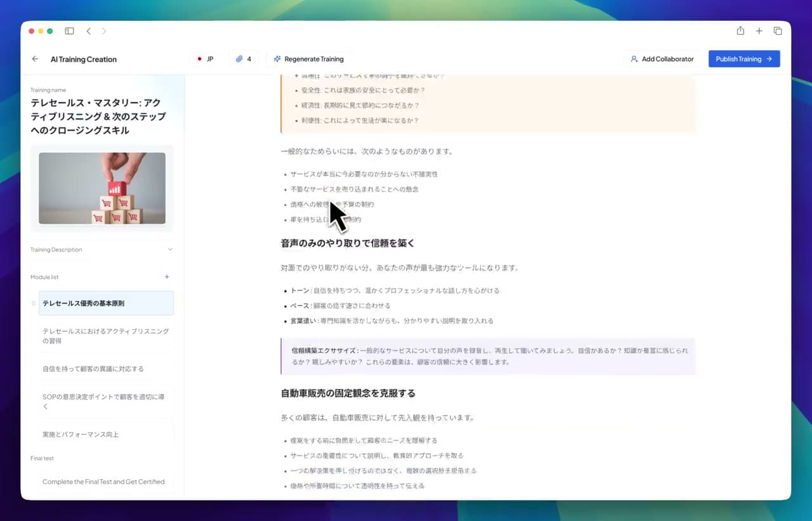Screen dimensions: 812x521
Task: Click the bullet beginning with 経済性
Action: [360, 106]
